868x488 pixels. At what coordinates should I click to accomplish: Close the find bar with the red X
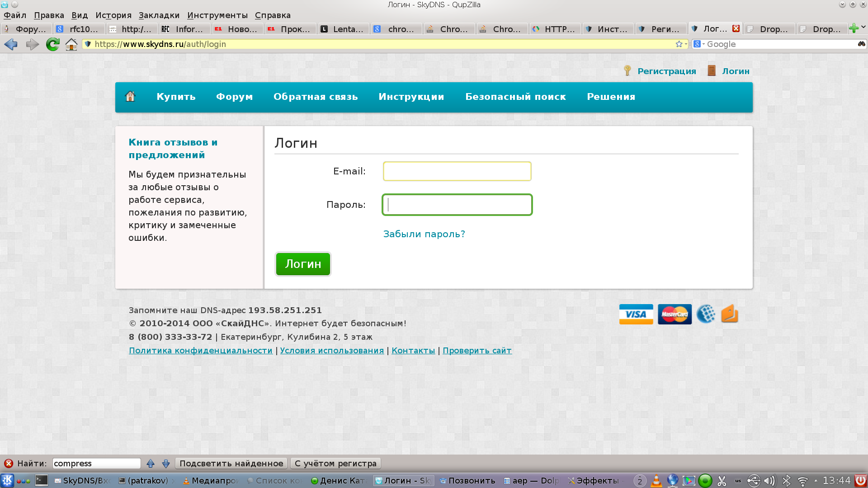[9, 463]
